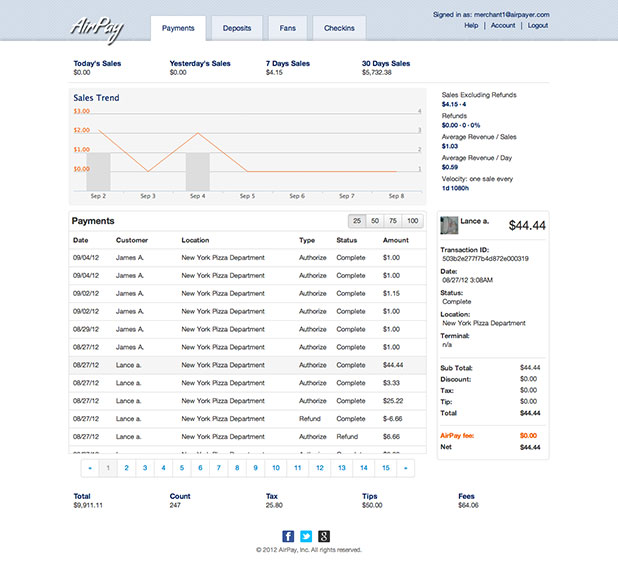
Task: Go to pagination page 5
Action: point(182,468)
